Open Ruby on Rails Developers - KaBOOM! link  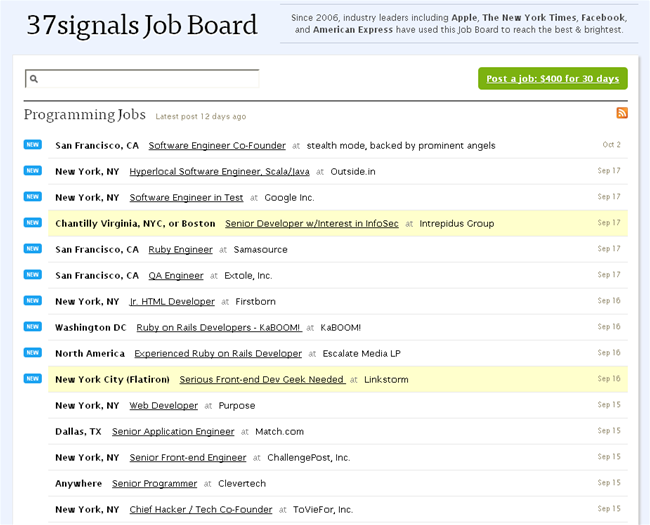coord(219,328)
